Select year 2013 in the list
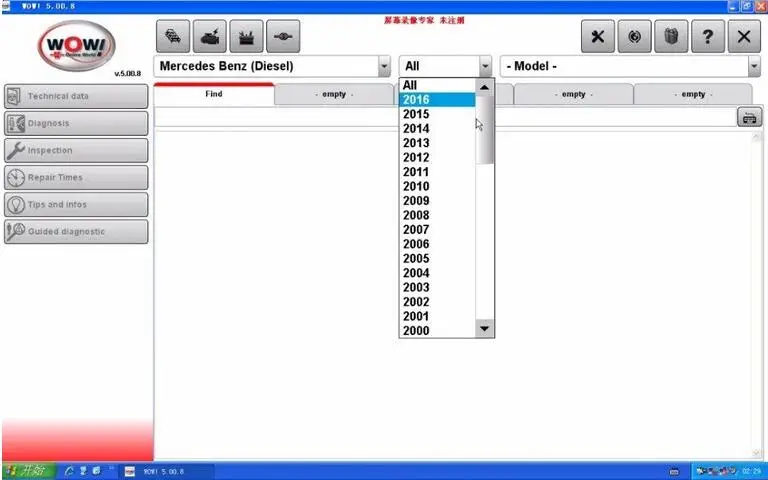The image size is (768, 480). [x=437, y=143]
